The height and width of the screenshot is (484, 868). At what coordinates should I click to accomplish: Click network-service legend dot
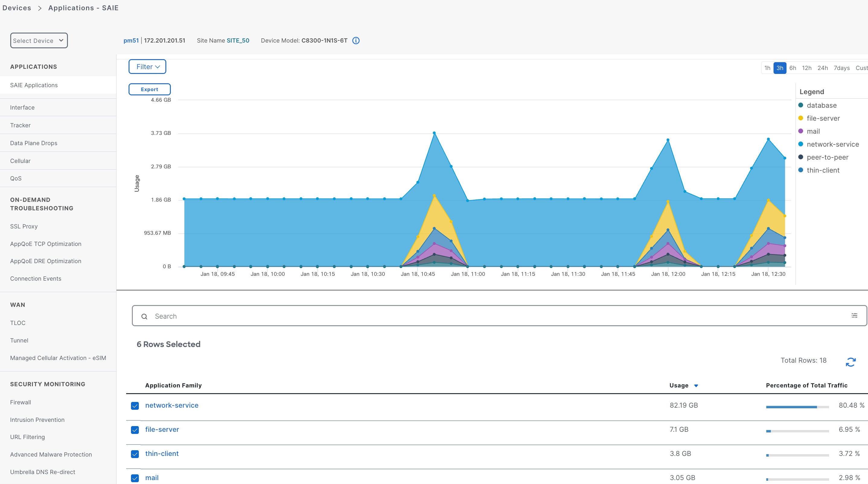pyautogui.click(x=801, y=144)
